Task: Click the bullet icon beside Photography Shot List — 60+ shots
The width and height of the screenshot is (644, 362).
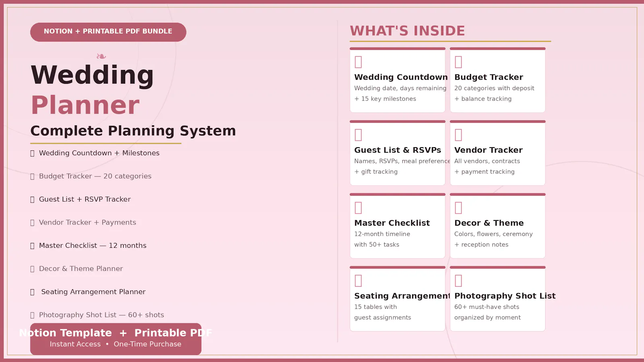Action: point(32,315)
